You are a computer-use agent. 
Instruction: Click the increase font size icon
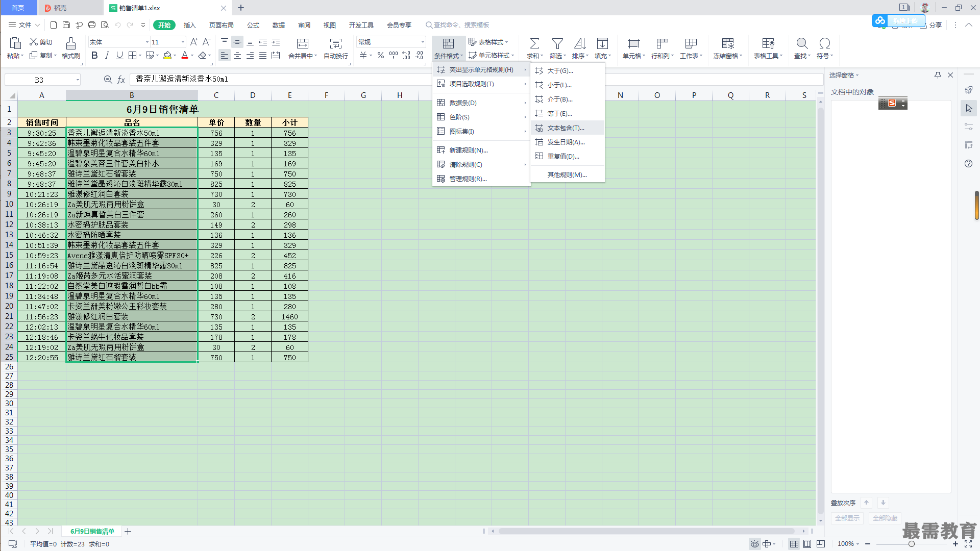194,42
